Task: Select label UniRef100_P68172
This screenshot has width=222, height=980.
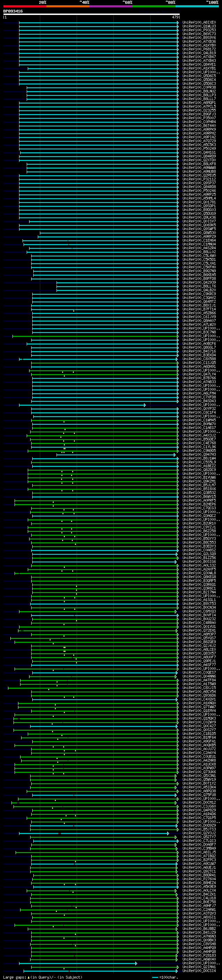Action: pos(199,49)
